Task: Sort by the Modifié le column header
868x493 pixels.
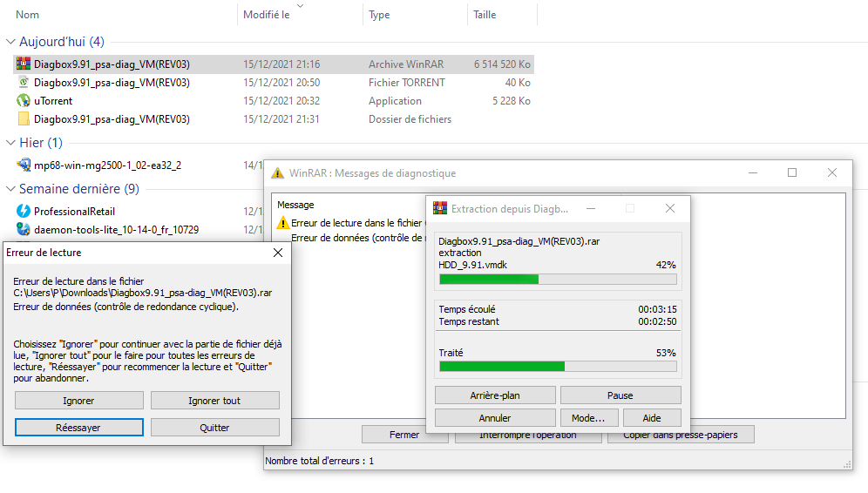Action: click(x=267, y=15)
